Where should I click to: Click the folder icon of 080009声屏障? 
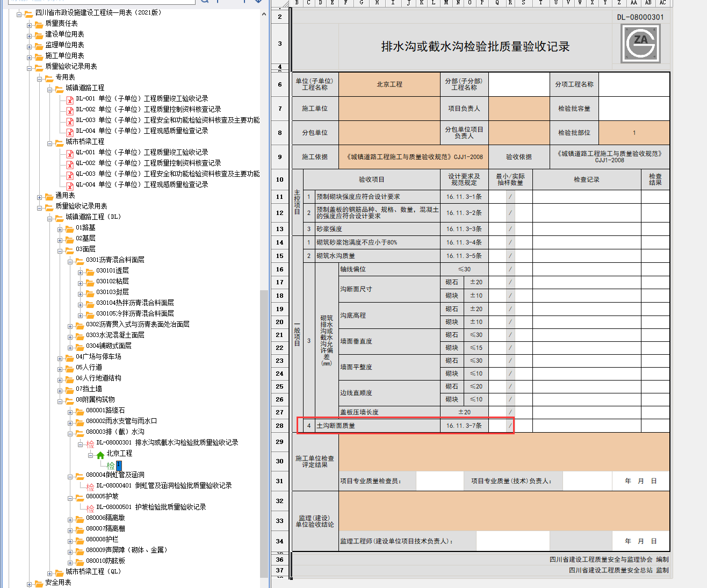80,551
